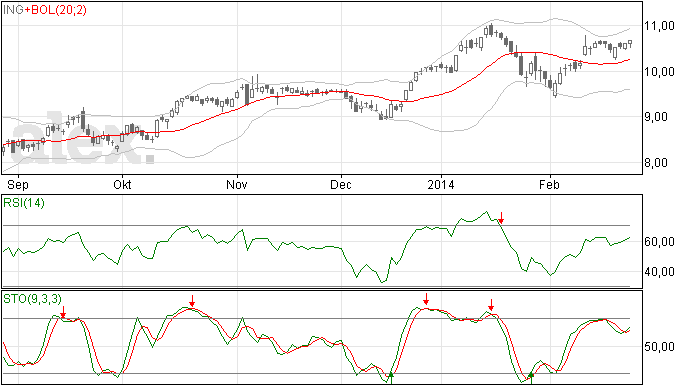Click the red sell arrow on RSI
Screen dimensions: 690x387
[x=501, y=217]
